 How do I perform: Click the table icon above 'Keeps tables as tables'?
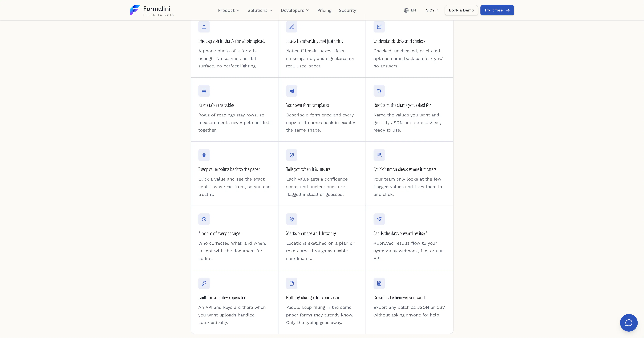tap(204, 91)
